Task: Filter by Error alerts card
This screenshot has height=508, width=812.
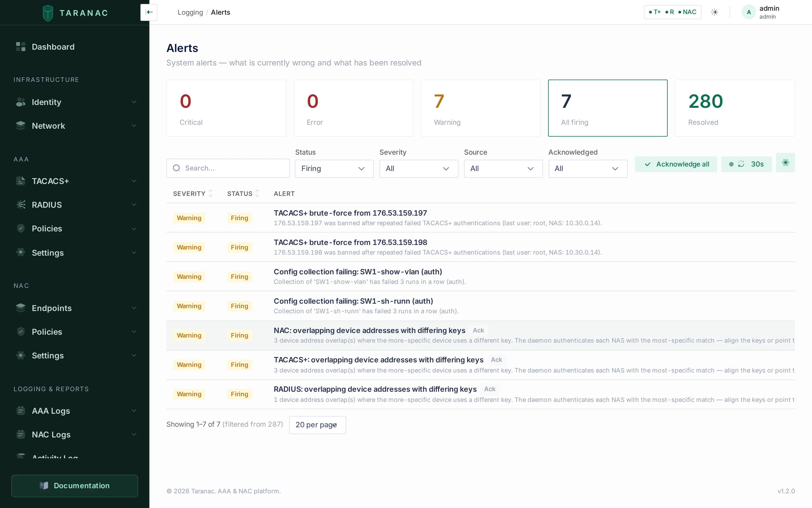Action: [x=353, y=108]
